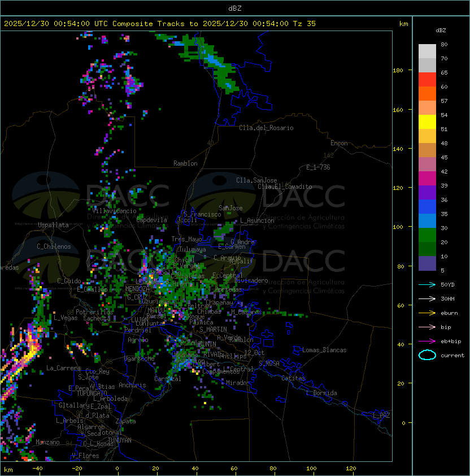Click the 'km' label at top-right of map
This screenshot has width=470, height=476.
coord(403,24)
